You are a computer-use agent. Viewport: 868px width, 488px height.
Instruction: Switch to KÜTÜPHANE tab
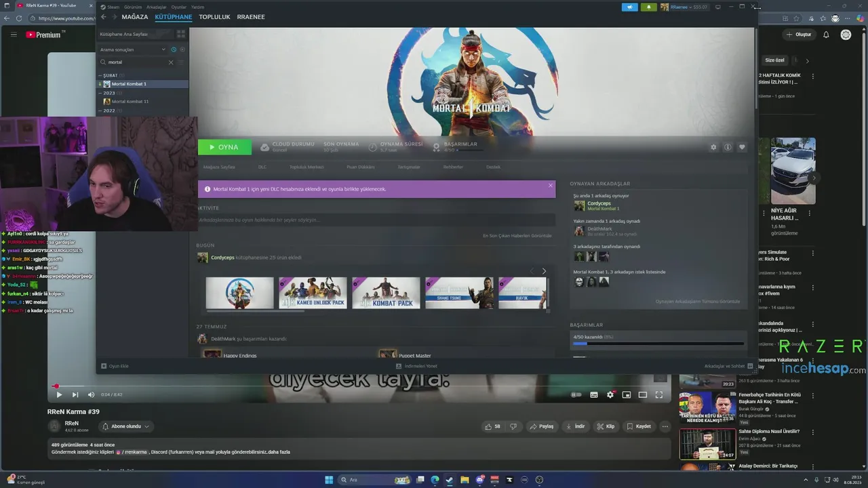[x=174, y=17]
